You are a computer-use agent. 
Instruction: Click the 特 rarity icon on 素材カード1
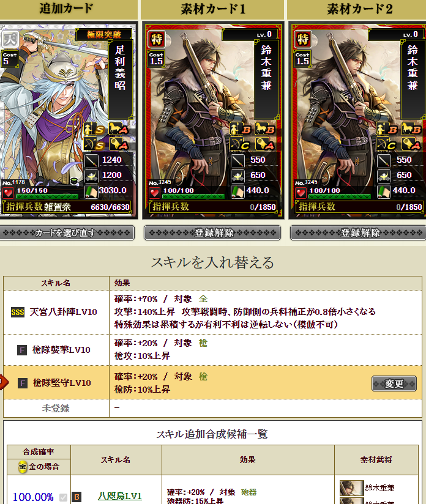pos(157,39)
